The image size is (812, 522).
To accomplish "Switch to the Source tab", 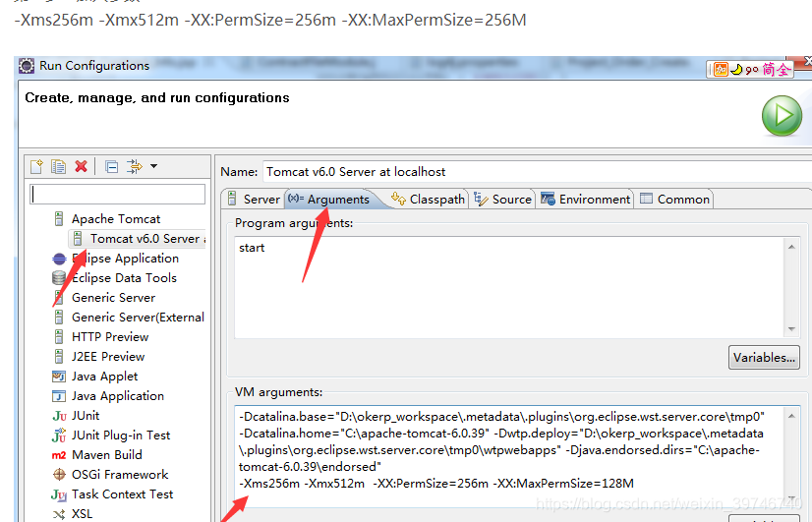I will (x=502, y=200).
